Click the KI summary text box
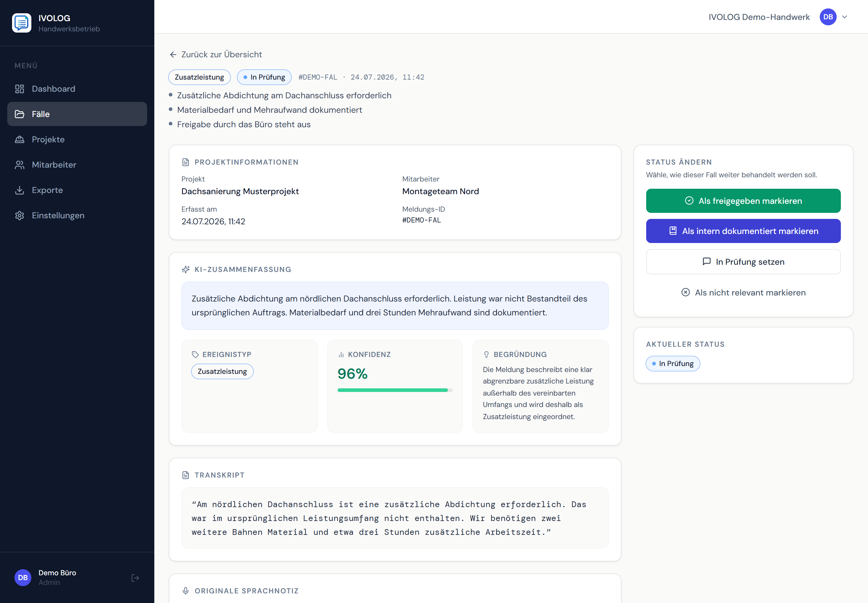The image size is (868, 603). click(395, 306)
